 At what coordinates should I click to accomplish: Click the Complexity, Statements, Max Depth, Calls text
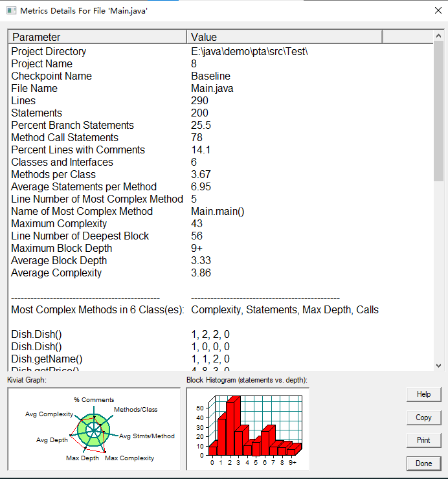coord(285,310)
